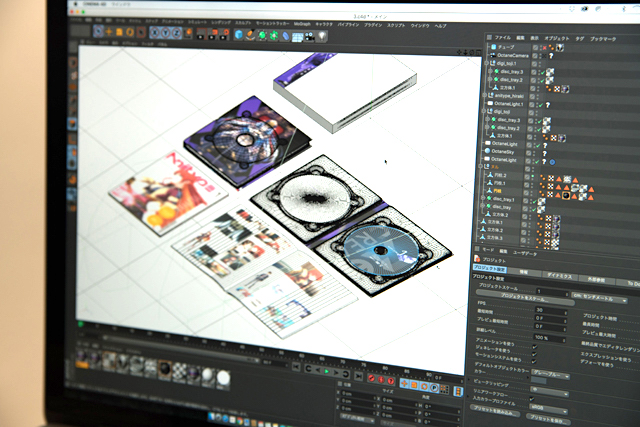Switch to ダイナミクス tab
The height and width of the screenshot is (427, 640).
click(x=560, y=276)
